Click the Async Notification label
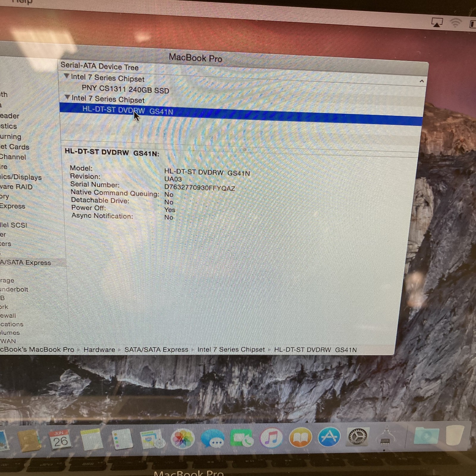The height and width of the screenshot is (476, 476). pyautogui.click(x=102, y=215)
